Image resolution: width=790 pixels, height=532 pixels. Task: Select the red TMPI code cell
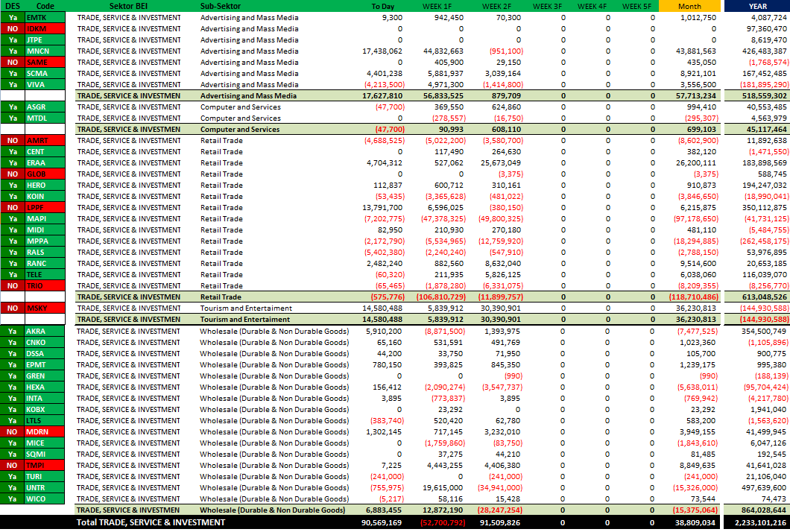coord(45,465)
